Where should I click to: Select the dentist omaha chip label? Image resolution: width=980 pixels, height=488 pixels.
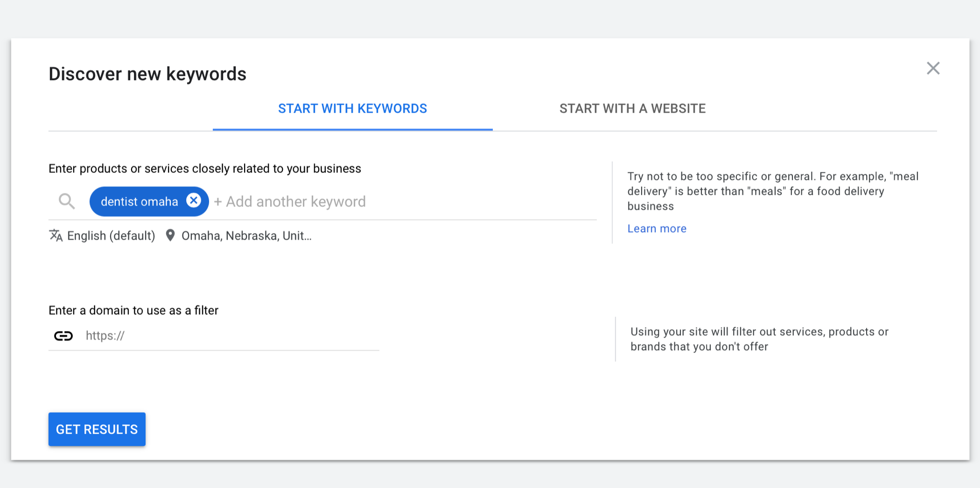139,202
